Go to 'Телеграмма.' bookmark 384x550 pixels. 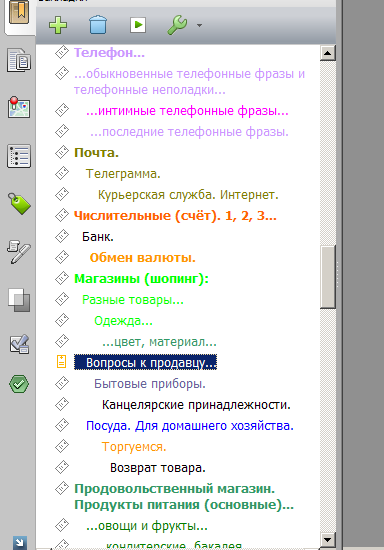pos(123,174)
